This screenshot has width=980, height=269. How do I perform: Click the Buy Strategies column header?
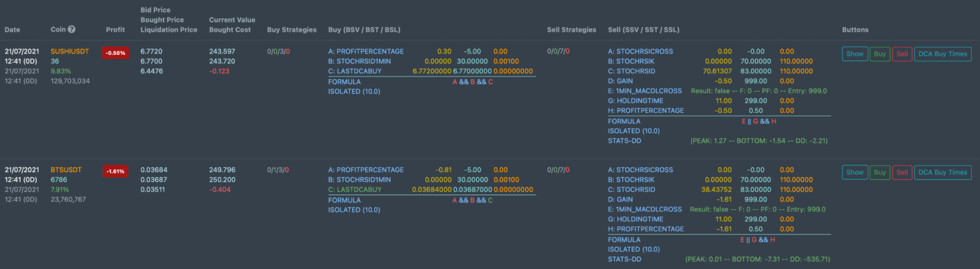[x=292, y=30]
